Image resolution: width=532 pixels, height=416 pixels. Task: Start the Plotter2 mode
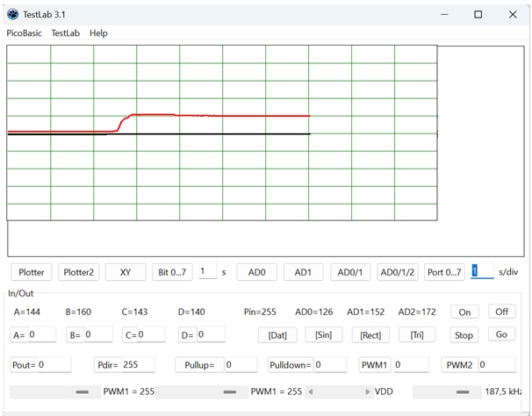click(x=78, y=272)
